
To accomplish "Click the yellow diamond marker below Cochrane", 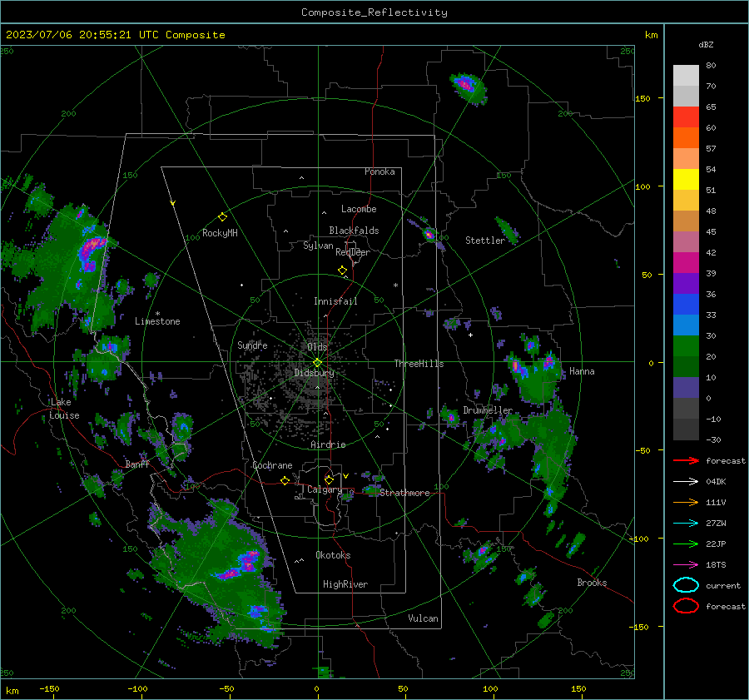I will [x=285, y=480].
